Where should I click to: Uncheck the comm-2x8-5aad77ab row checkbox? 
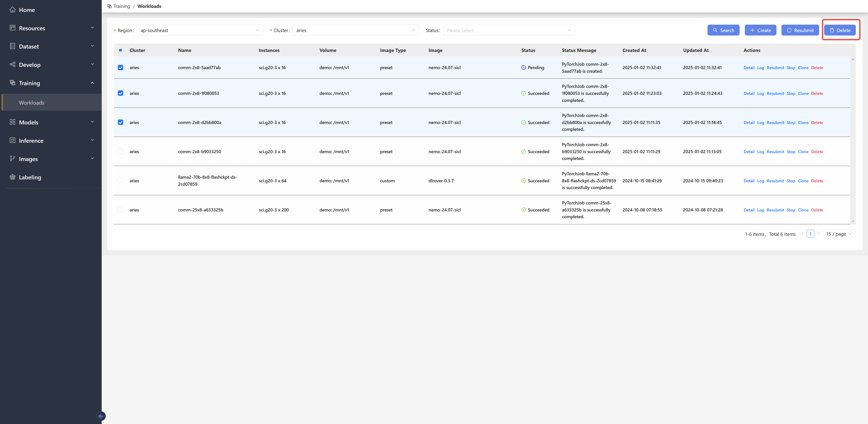120,68
